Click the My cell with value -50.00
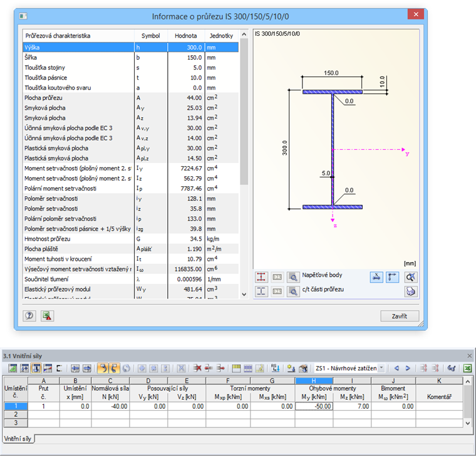The height and width of the screenshot is (457, 476). [x=313, y=406]
